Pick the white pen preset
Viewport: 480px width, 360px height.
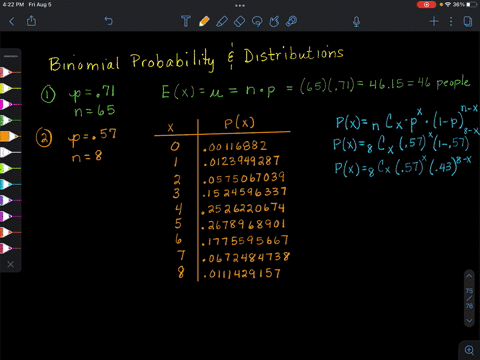[10, 152]
